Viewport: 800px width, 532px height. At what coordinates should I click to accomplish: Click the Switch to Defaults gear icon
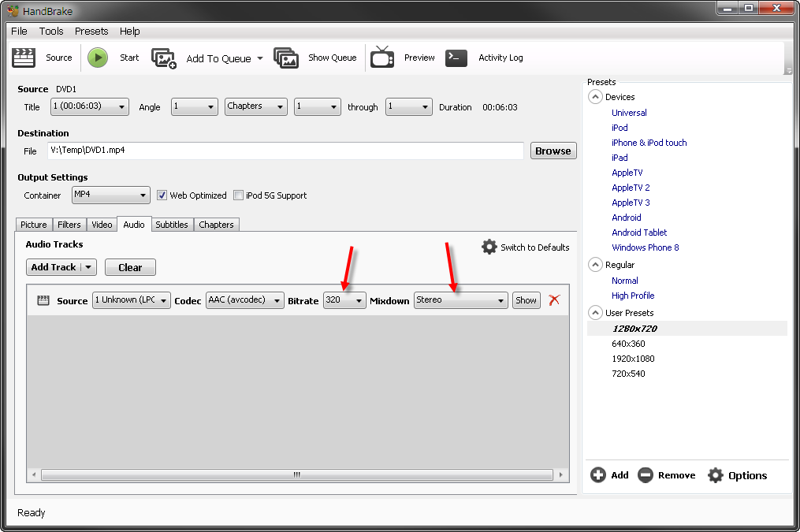[x=489, y=247]
